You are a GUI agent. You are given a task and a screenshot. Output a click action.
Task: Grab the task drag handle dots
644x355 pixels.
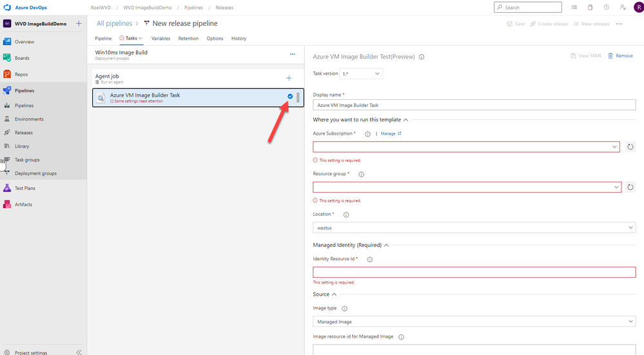298,97
